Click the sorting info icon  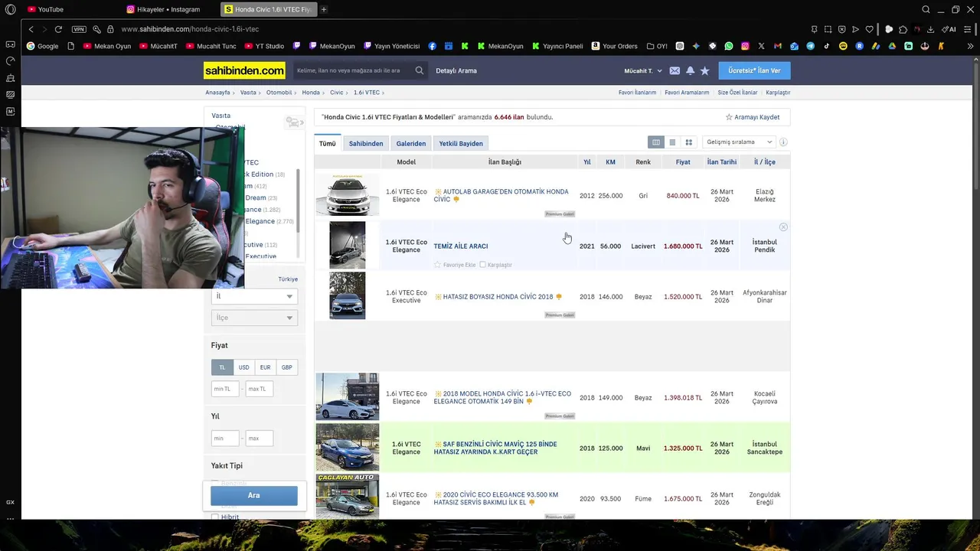coord(783,142)
